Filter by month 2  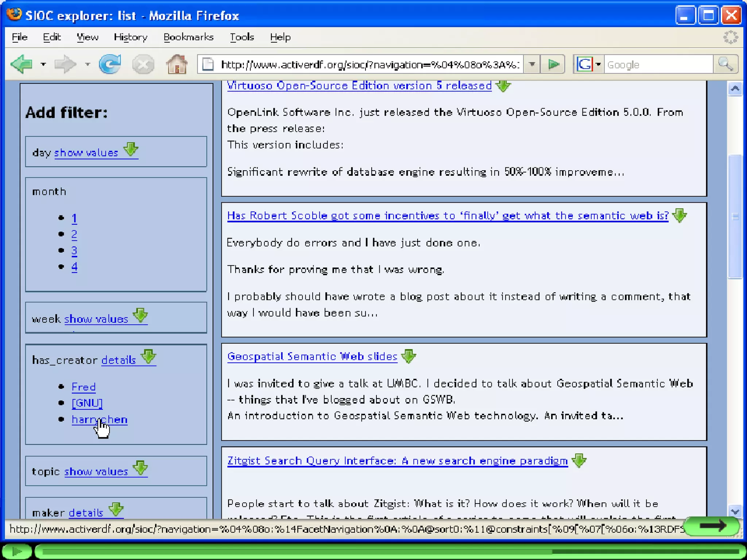(x=74, y=234)
